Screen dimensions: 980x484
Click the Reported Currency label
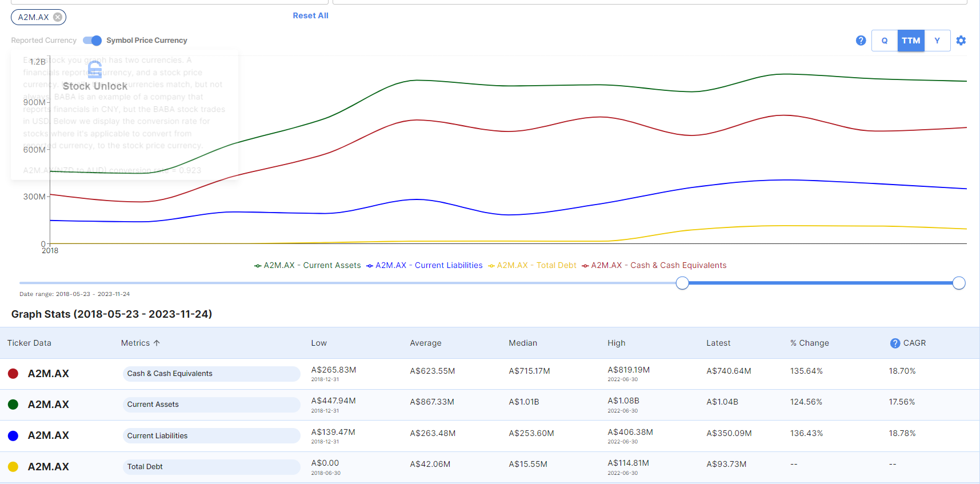[44, 41]
